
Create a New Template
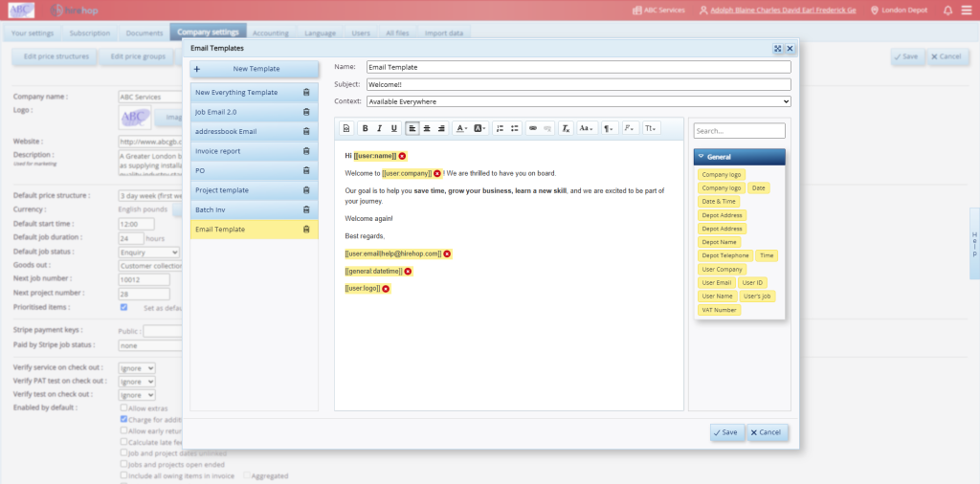pos(255,69)
